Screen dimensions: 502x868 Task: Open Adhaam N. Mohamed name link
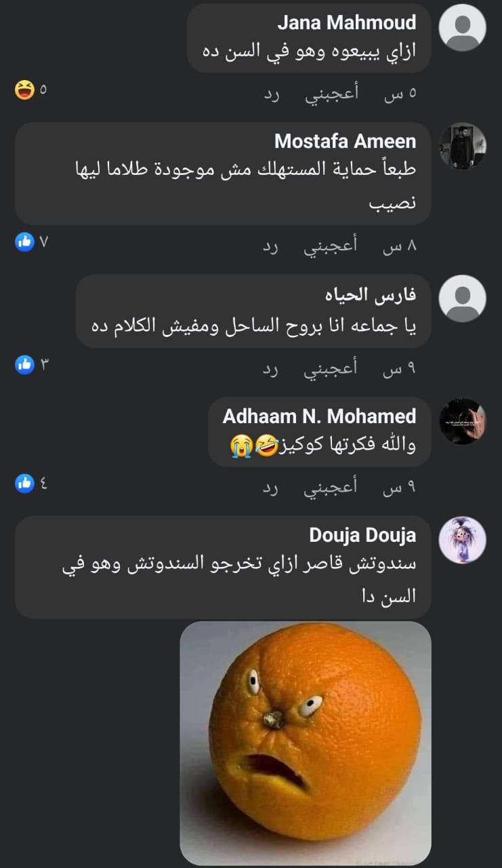pos(320,416)
